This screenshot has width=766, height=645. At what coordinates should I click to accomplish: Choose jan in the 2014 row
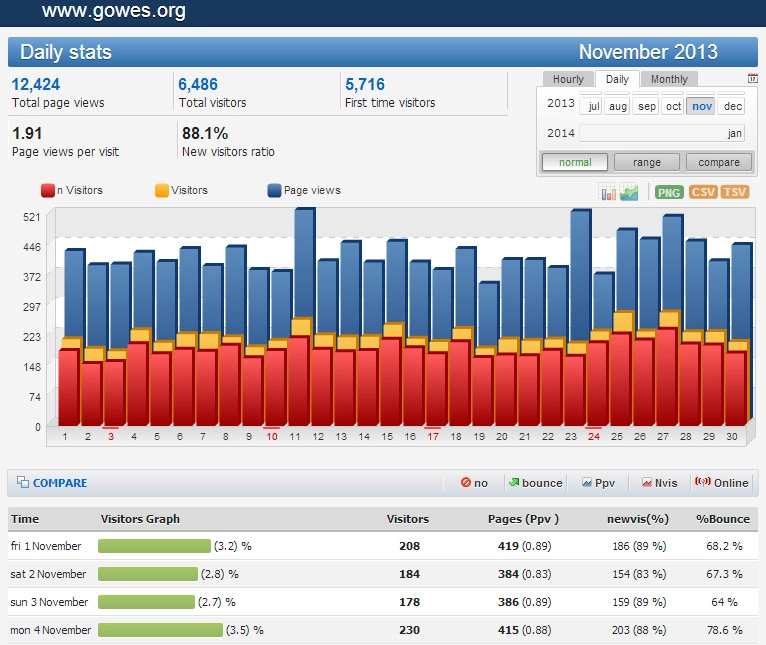734,133
